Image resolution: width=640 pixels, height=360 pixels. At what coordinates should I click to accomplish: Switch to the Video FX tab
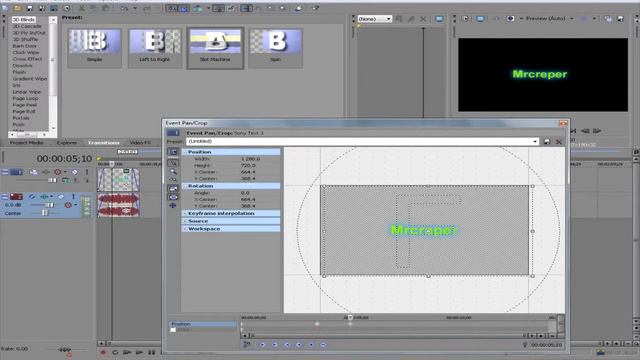pos(140,142)
